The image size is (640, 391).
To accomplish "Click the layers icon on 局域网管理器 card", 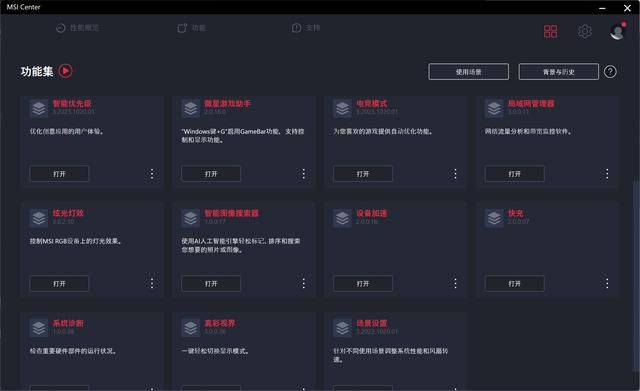I will click(x=494, y=109).
